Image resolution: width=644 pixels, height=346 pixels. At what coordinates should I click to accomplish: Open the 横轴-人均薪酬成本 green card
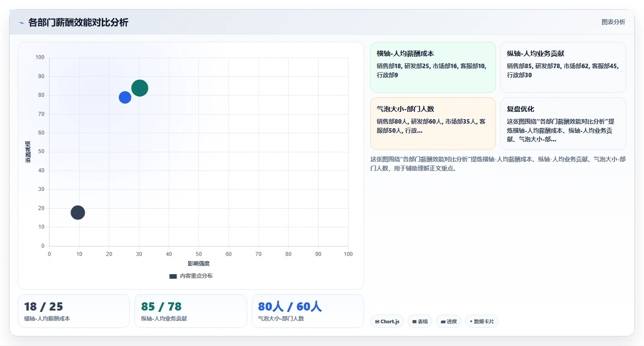(433, 67)
